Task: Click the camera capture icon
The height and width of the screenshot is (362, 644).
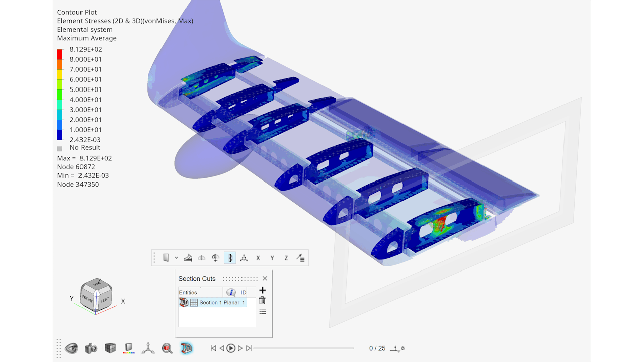Action: click(91, 348)
